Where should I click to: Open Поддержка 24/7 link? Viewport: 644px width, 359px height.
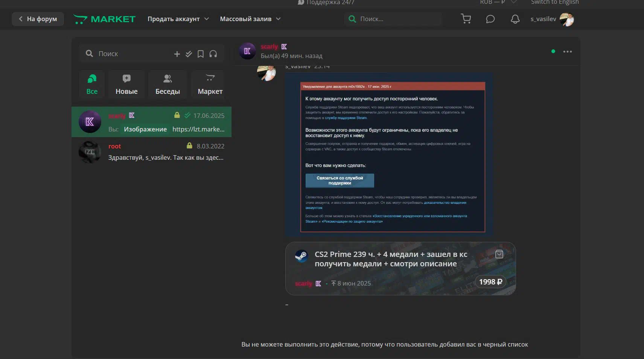[x=326, y=2]
